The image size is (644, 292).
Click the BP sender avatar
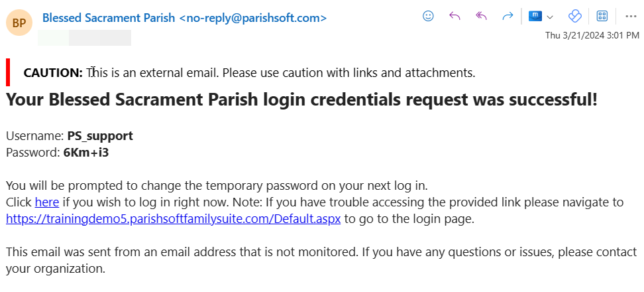pos(19,23)
